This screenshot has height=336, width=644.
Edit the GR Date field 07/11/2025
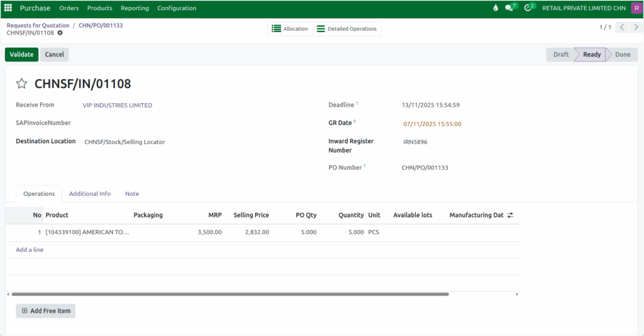[x=432, y=124]
